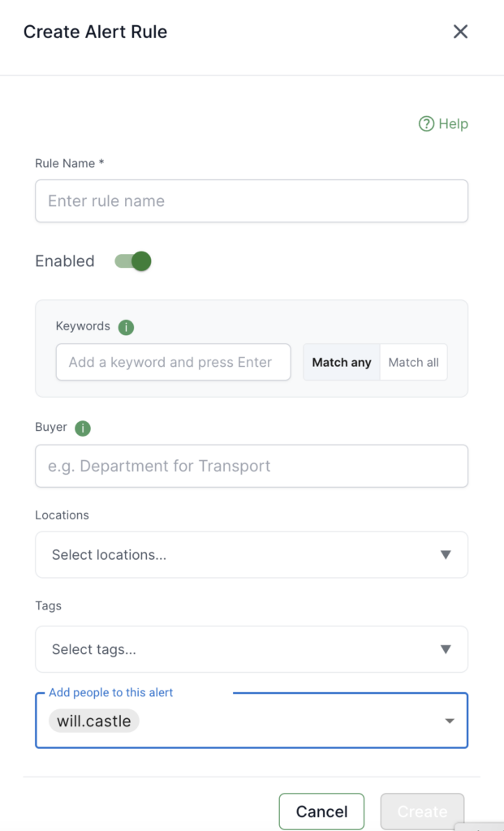Click the info icon beside Buyer
The width and height of the screenshot is (504, 831).
pyautogui.click(x=83, y=428)
